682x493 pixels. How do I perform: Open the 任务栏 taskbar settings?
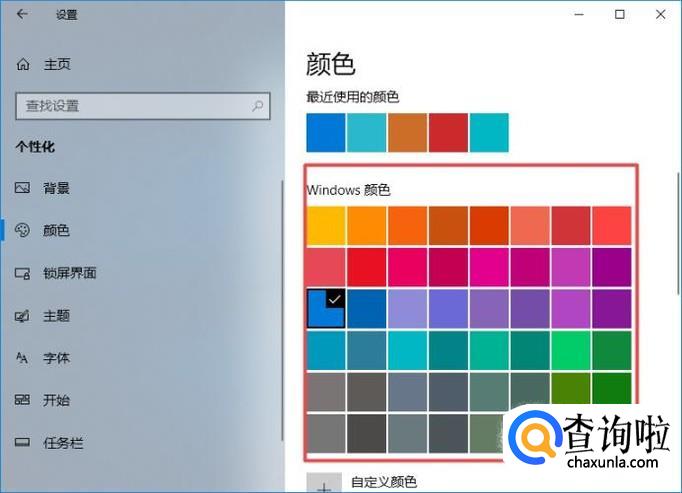click(63, 443)
